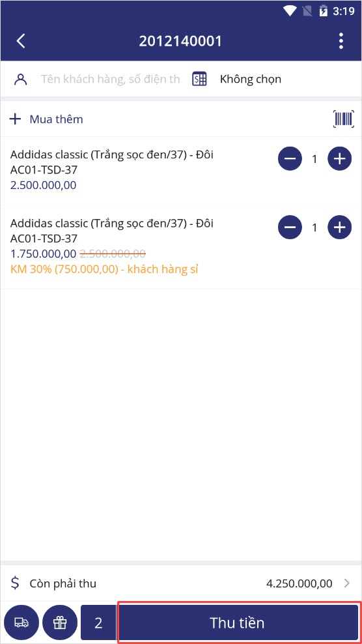
Task: Tap the Mua thêm link
Action: (x=56, y=119)
